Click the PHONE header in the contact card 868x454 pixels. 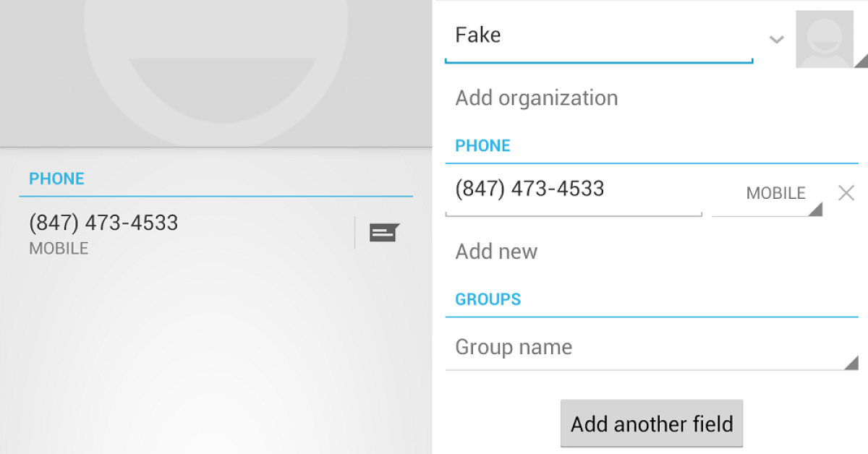pyautogui.click(x=56, y=179)
